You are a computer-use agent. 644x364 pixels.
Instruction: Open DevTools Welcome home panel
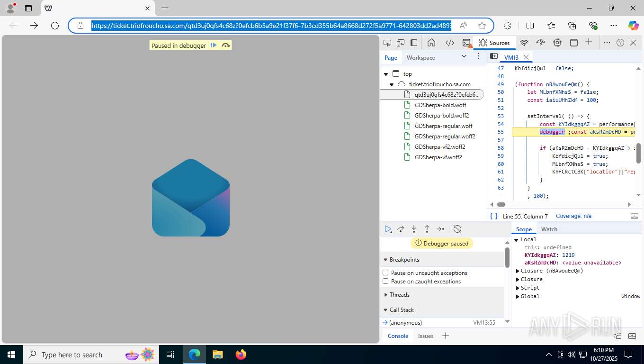[431, 43]
